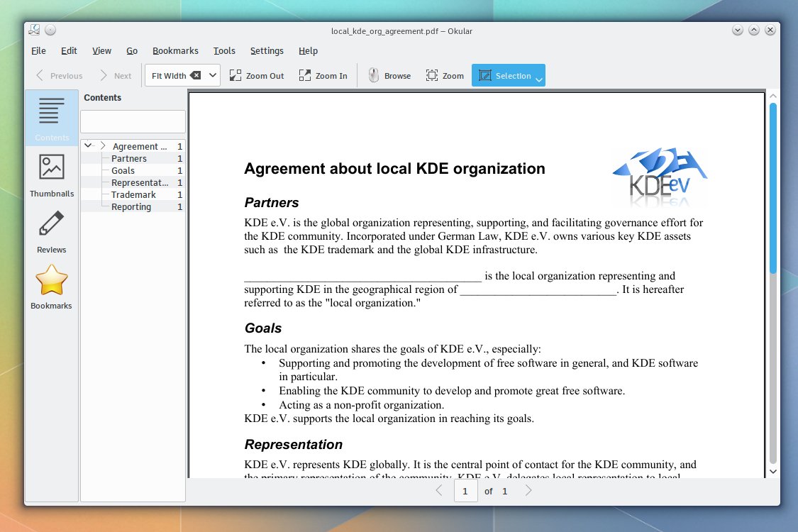Click the Okular window maximize button

tap(754, 30)
